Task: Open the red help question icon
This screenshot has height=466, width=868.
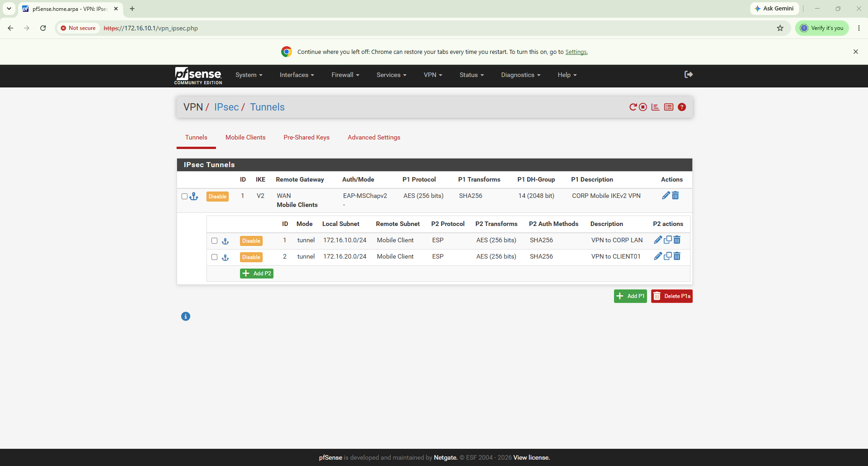Action: (x=681, y=107)
